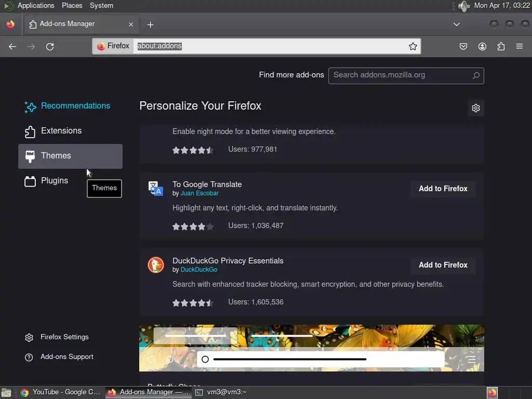Click the Personalize Your Firefox heading
The image size is (532, 399).
(x=200, y=106)
